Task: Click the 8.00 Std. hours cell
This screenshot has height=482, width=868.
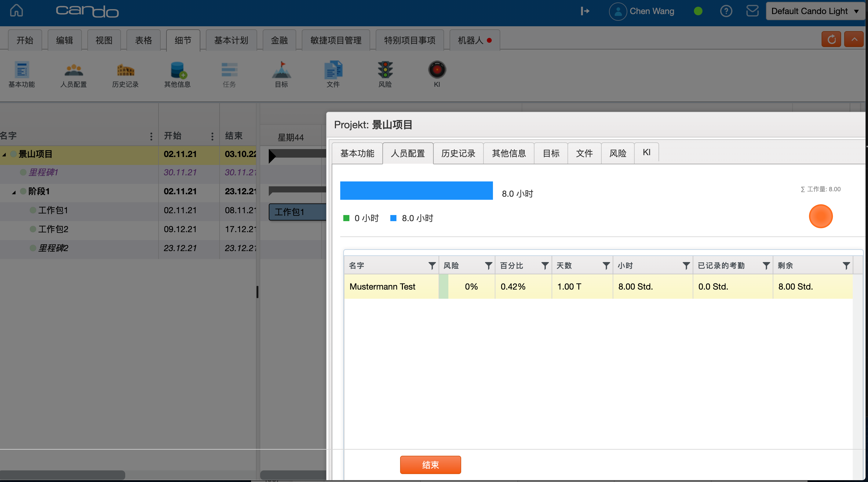Action: 653,287
